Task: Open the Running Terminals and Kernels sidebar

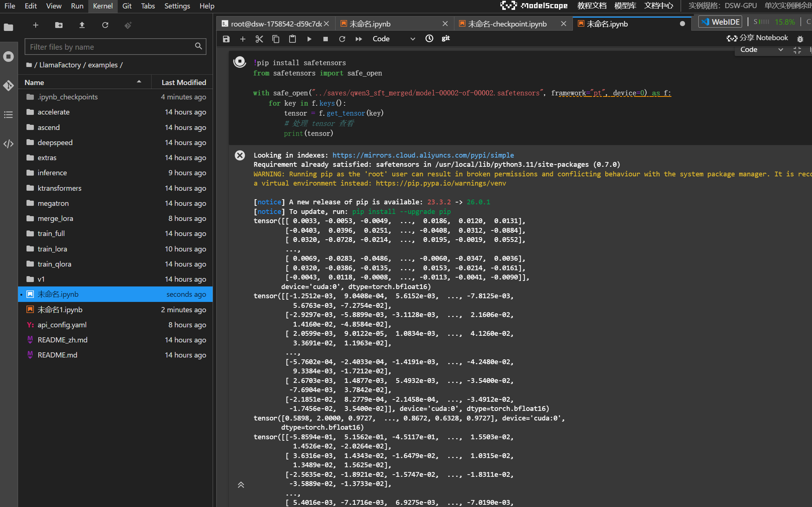Action: click(8, 57)
